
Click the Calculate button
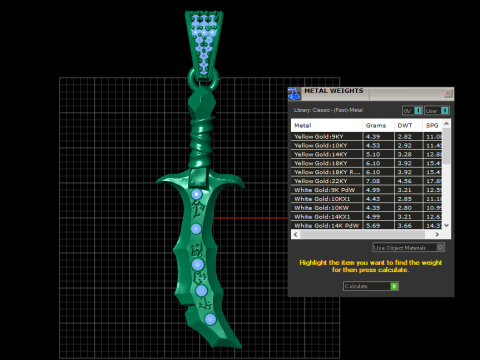click(371, 286)
